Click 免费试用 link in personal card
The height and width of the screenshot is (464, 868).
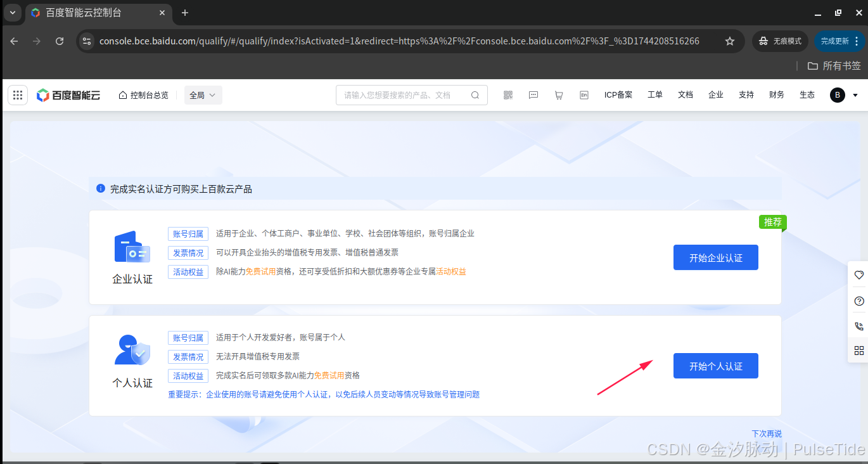point(329,375)
